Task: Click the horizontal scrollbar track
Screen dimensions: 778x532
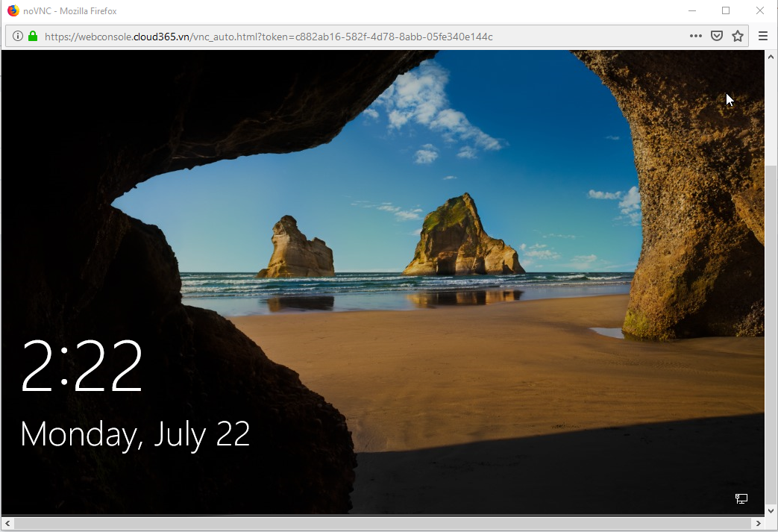Action: pyautogui.click(x=383, y=523)
